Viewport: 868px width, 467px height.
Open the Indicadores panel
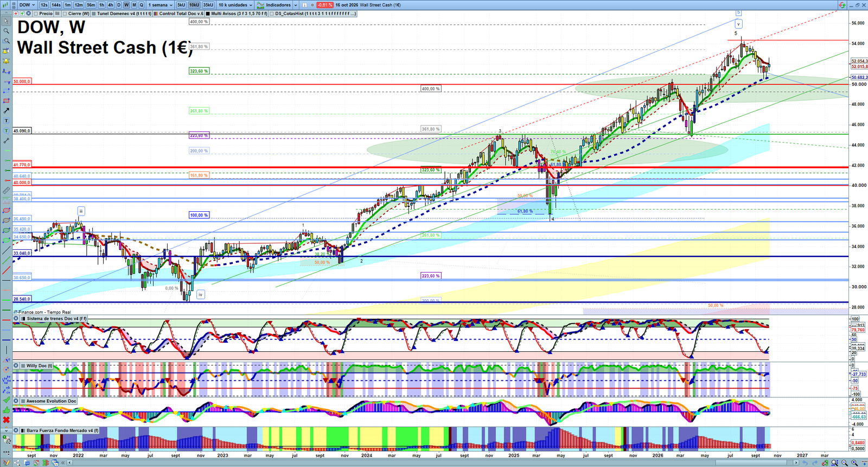pyautogui.click(x=275, y=5)
